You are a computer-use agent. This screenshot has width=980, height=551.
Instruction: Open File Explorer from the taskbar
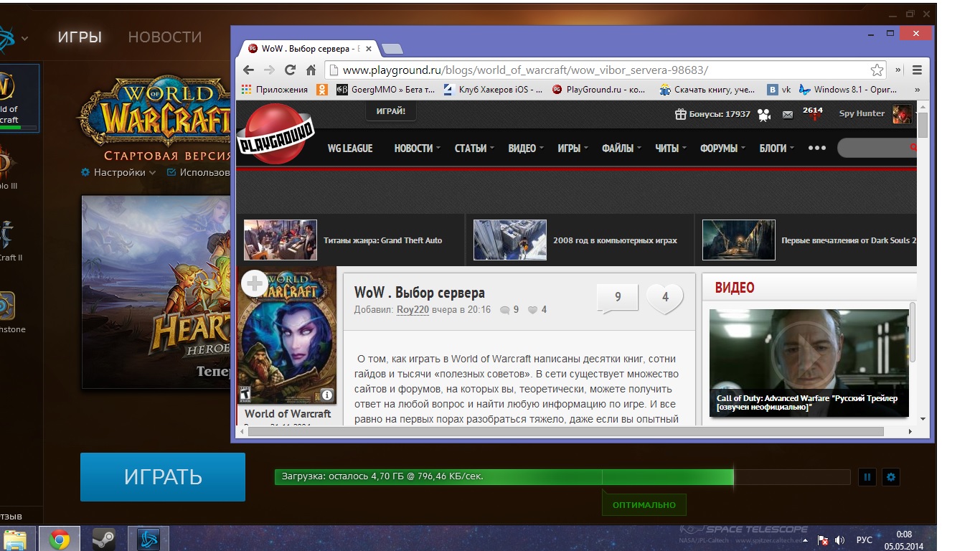[16, 539]
